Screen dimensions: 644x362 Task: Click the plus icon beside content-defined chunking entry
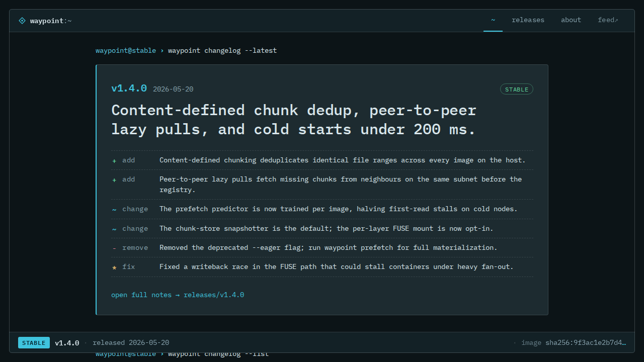coord(114,160)
